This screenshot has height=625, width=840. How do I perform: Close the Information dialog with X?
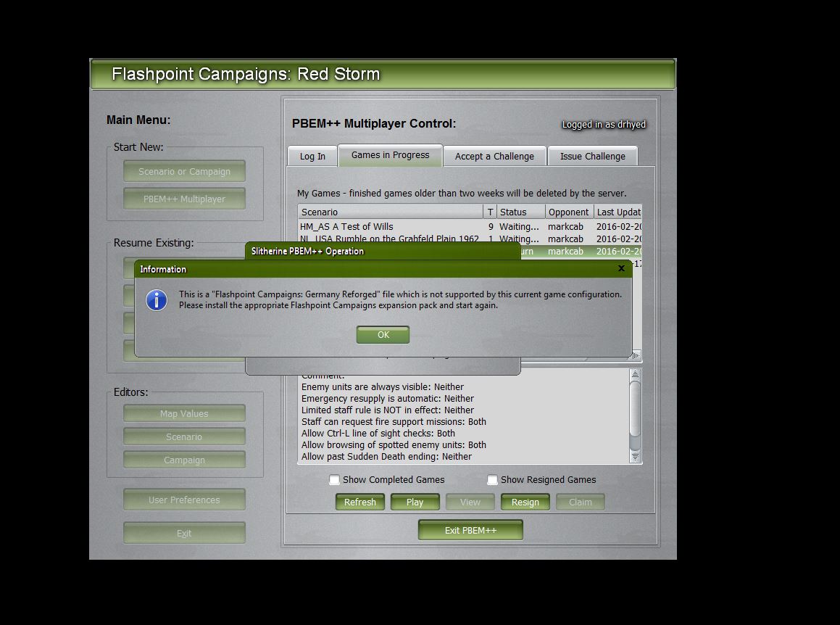point(621,268)
